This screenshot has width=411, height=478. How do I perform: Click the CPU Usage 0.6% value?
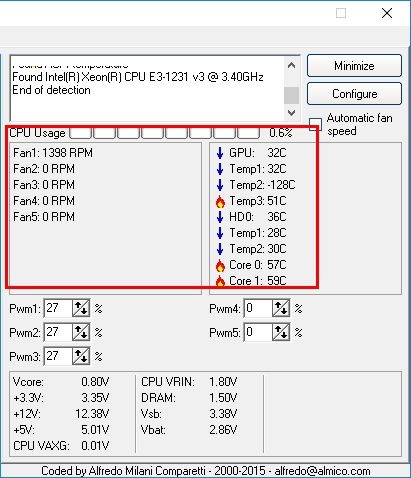click(x=281, y=133)
